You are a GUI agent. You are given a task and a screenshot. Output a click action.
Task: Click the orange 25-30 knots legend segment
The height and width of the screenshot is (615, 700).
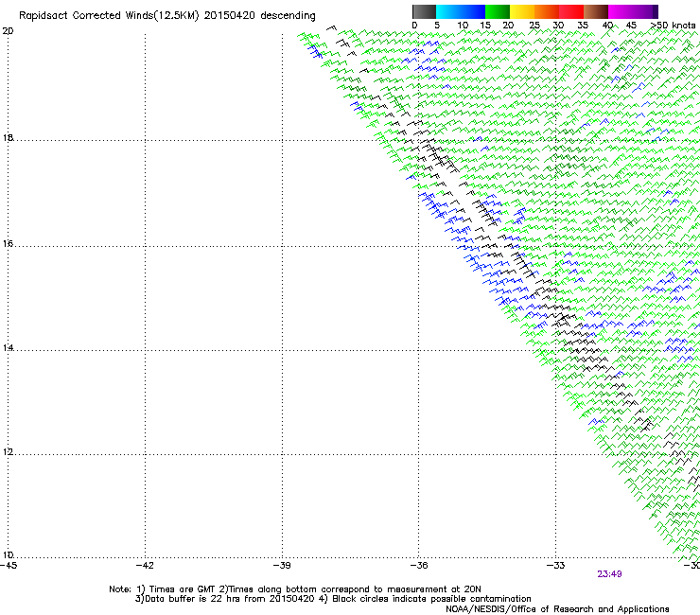click(547, 11)
